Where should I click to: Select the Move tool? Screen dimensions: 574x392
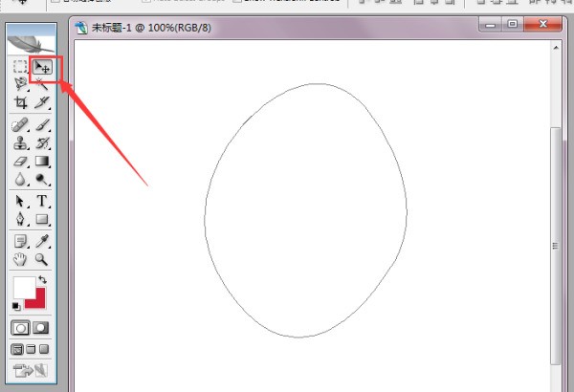[42, 67]
